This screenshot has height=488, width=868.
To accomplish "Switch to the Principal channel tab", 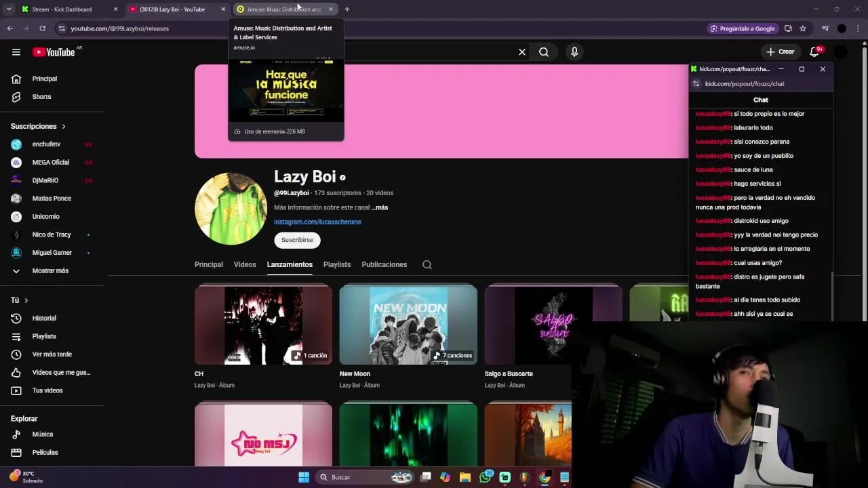I will click(x=209, y=264).
